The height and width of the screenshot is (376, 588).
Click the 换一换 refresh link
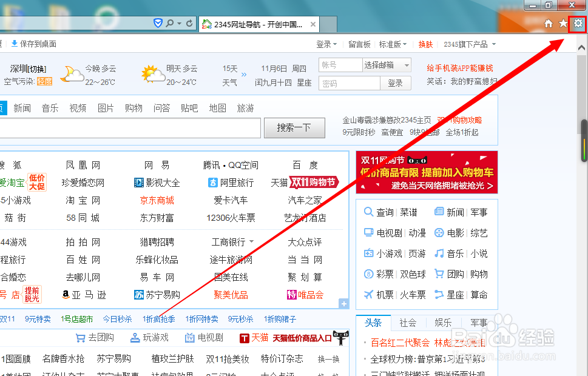[328, 359]
